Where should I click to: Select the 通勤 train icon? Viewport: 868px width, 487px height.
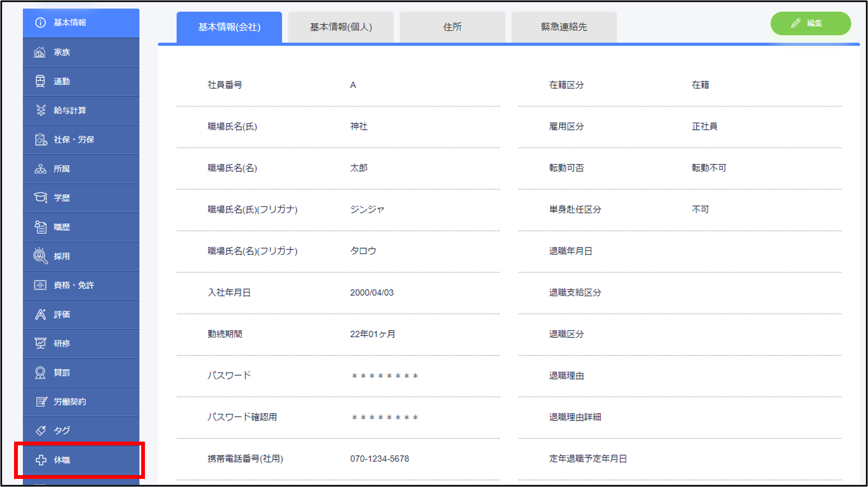[40, 81]
